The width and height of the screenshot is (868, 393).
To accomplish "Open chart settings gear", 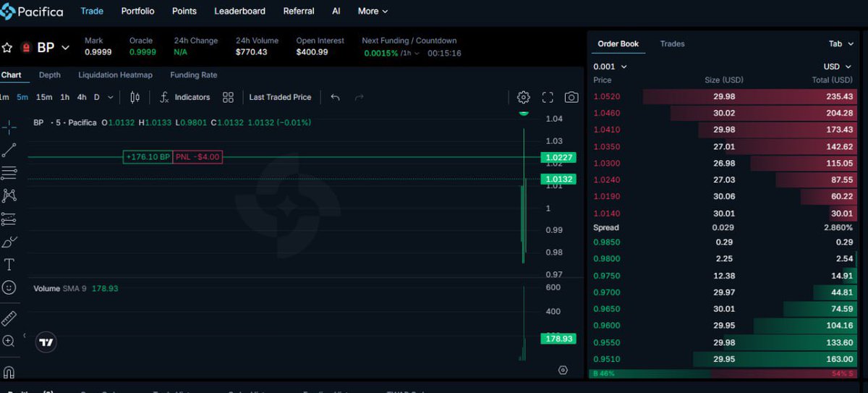I will click(524, 97).
